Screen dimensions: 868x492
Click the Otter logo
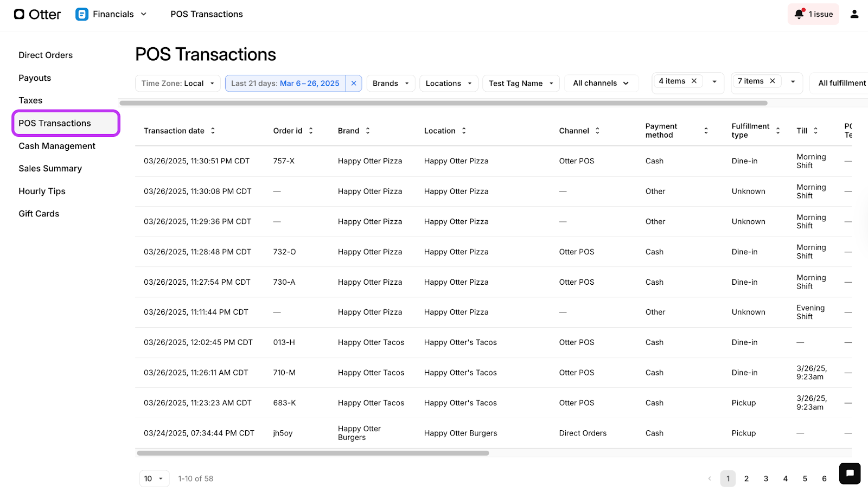point(37,14)
